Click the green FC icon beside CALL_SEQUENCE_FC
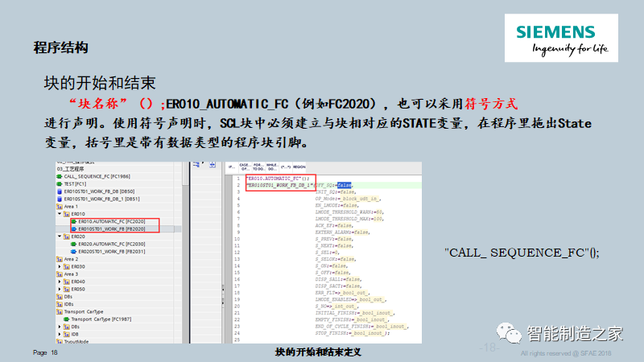This screenshot has height=362, width=644. (60, 176)
